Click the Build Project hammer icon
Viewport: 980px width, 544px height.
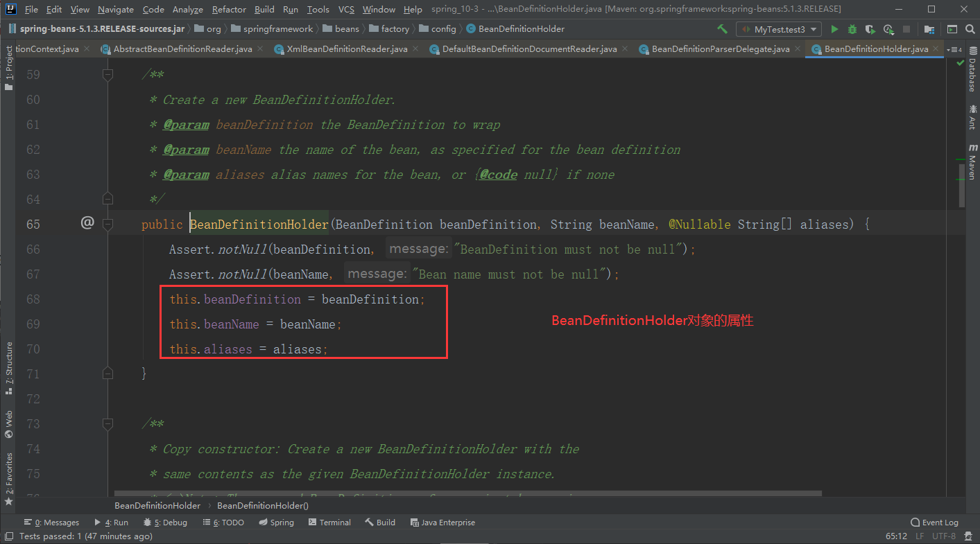pyautogui.click(x=723, y=29)
